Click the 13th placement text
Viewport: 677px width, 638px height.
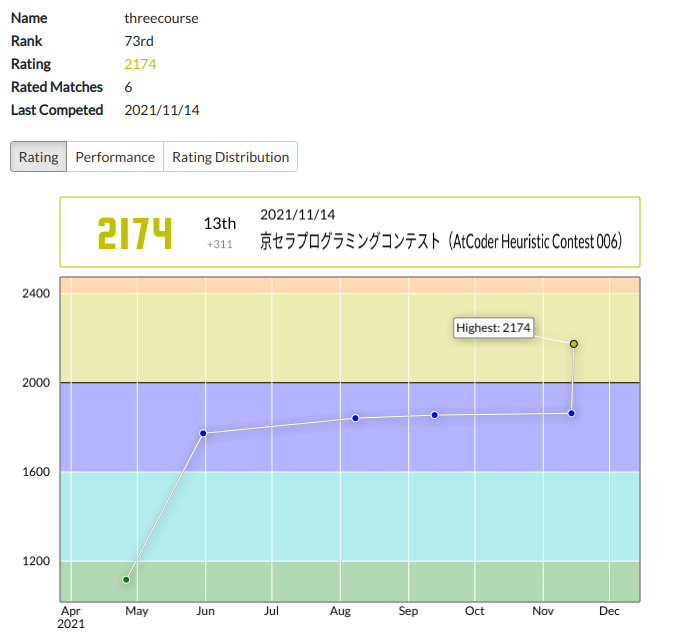[x=220, y=224]
